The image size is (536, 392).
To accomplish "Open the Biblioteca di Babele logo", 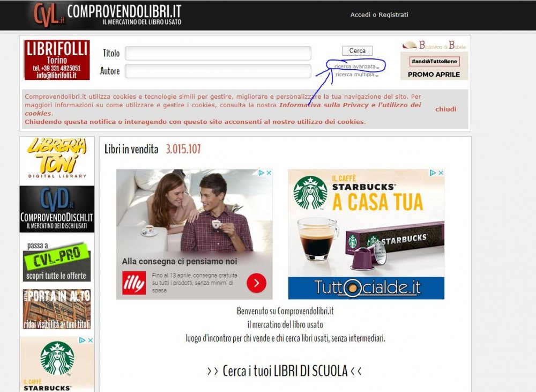I will click(434, 45).
